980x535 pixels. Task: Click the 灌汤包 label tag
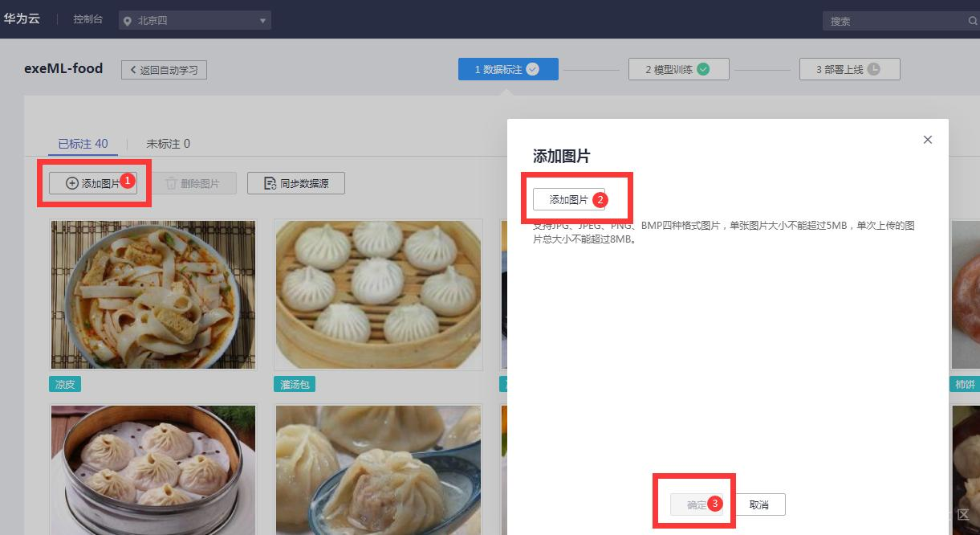click(295, 385)
